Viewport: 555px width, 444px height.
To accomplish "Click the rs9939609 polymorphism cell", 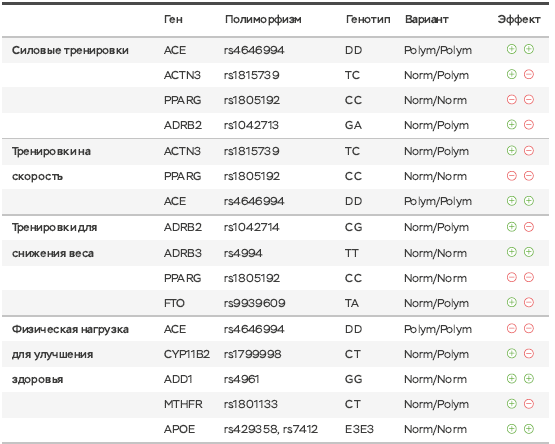I will tap(254, 303).
